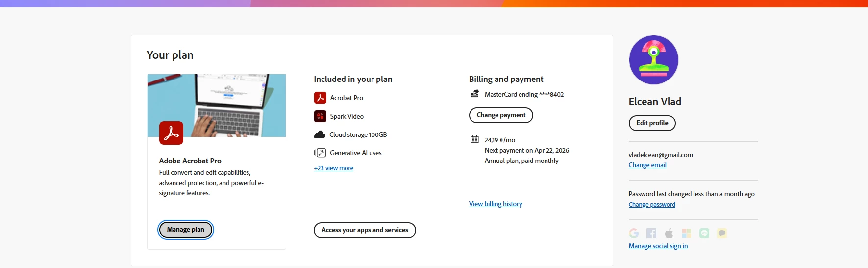Click the Change password link
868x268 pixels.
click(x=652, y=205)
